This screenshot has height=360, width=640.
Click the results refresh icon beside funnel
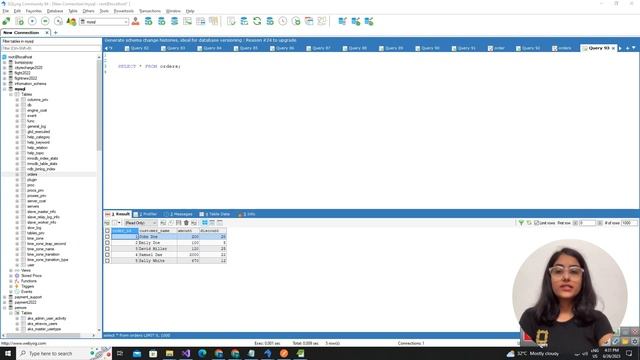pyautogui.click(x=529, y=223)
